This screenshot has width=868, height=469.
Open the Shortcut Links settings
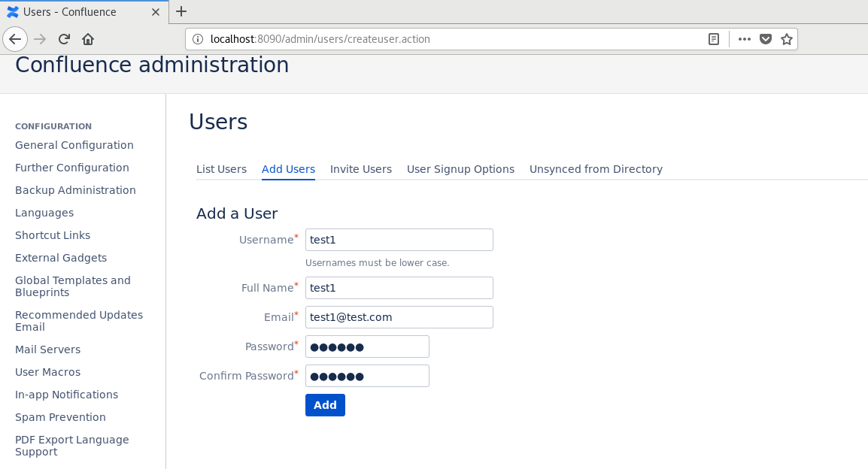click(53, 235)
